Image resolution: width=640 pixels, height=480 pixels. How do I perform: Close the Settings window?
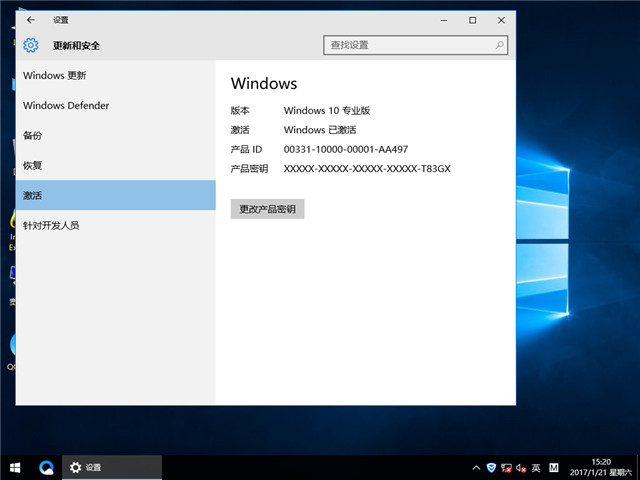click(x=501, y=20)
